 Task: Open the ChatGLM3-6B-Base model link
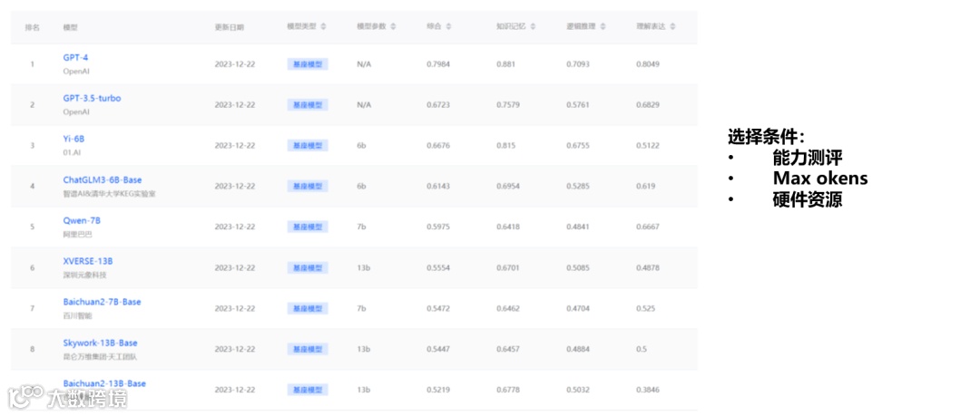103,179
